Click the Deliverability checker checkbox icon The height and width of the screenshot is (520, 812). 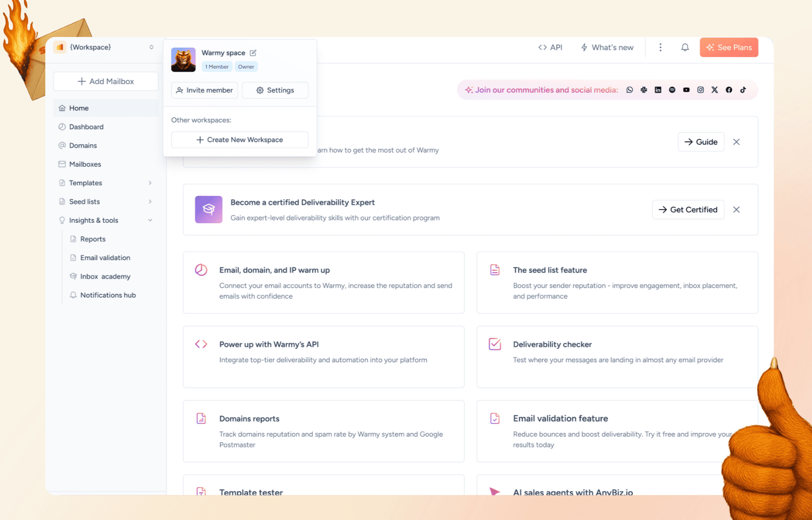[495, 344]
